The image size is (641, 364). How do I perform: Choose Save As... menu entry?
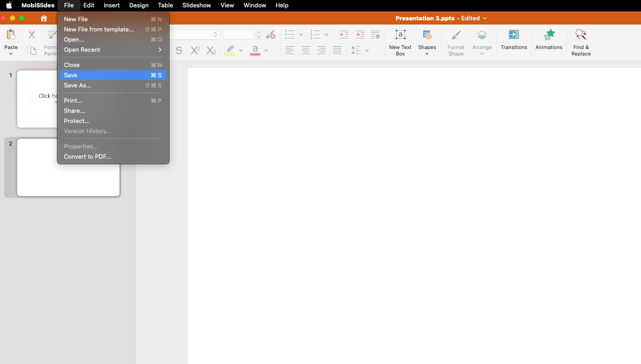[113, 85]
